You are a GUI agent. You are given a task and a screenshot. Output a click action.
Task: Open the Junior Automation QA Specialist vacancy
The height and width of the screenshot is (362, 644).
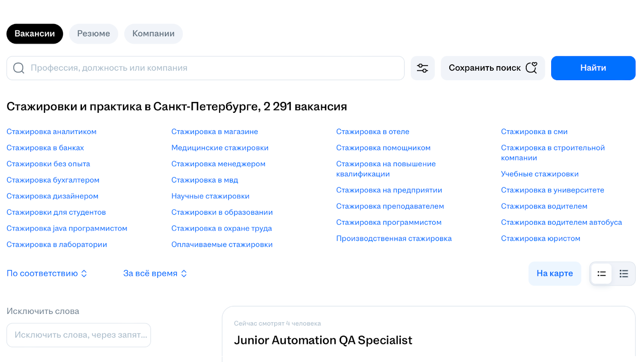click(323, 340)
